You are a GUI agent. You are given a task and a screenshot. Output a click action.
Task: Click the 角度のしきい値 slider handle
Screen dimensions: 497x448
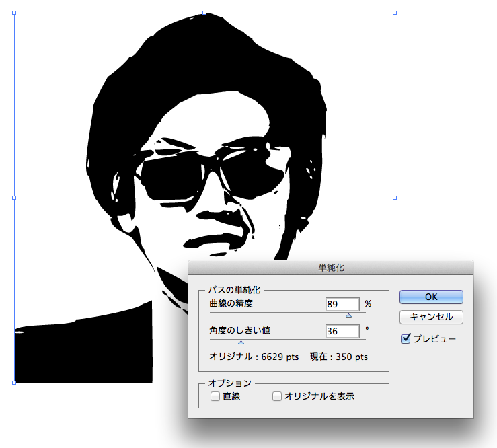[x=241, y=342]
